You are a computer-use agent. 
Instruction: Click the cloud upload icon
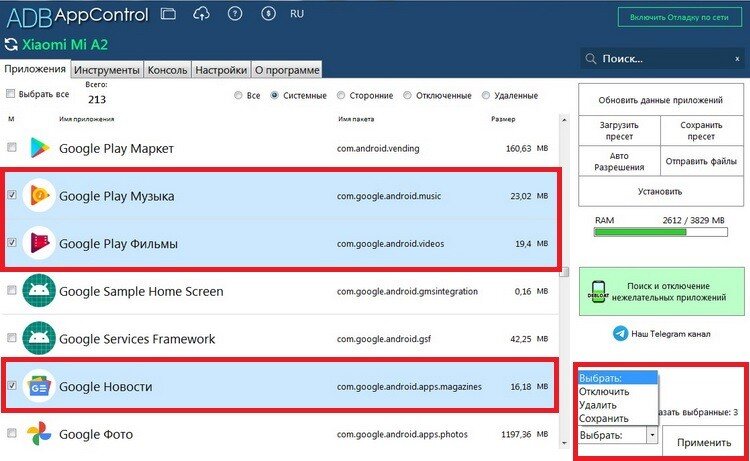(x=201, y=14)
